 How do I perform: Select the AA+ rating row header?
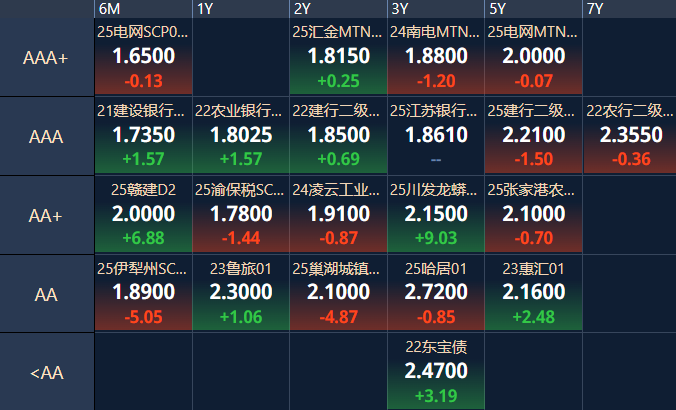tap(46, 215)
